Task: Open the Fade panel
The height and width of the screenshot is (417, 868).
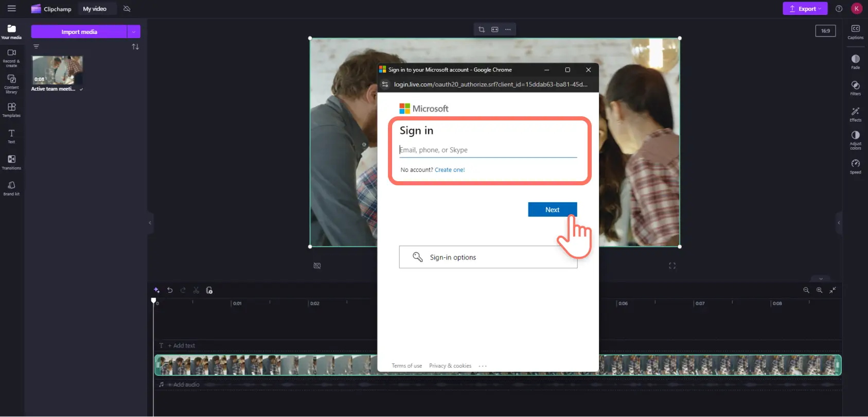Action: point(856,62)
